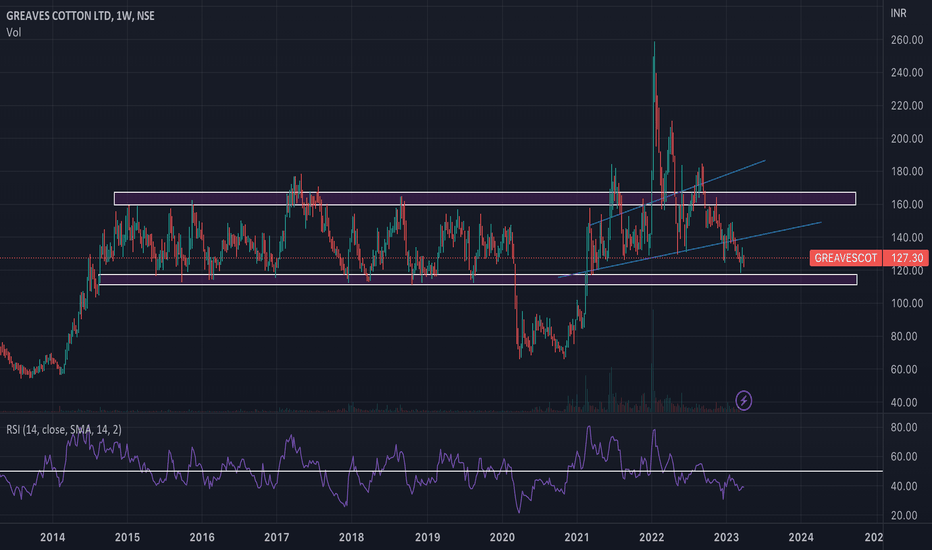Click the 100.00 price axis label

point(907,303)
